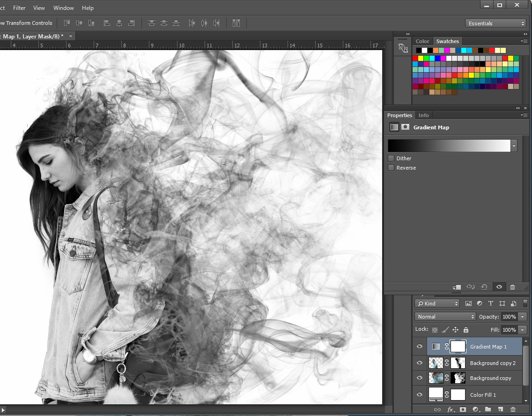
Task: Click Distribute left edges icon
Action: click(x=192, y=23)
